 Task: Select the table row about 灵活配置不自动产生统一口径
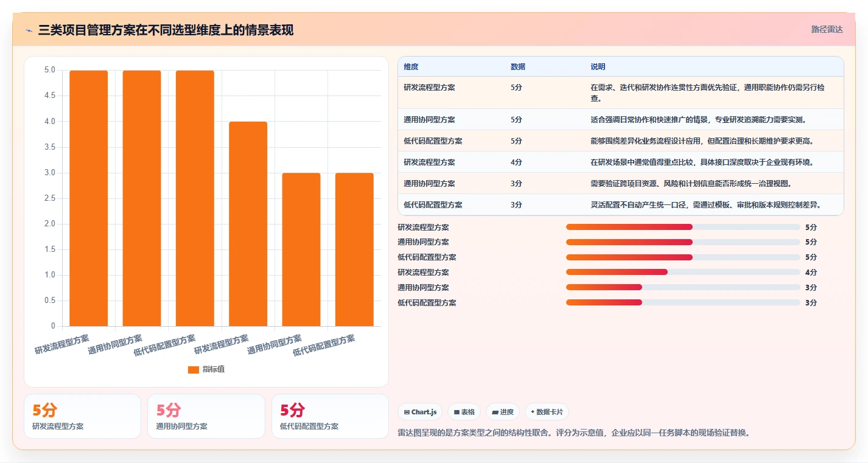pos(621,204)
